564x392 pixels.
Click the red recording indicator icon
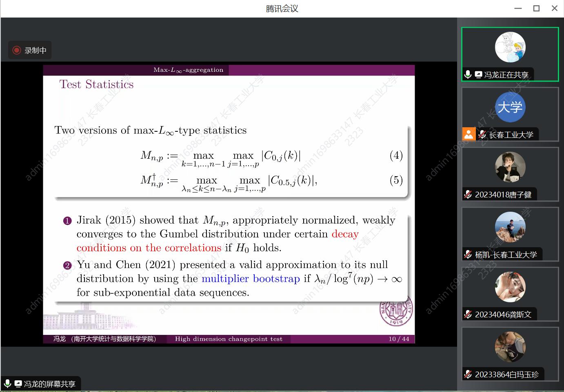(17, 50)
